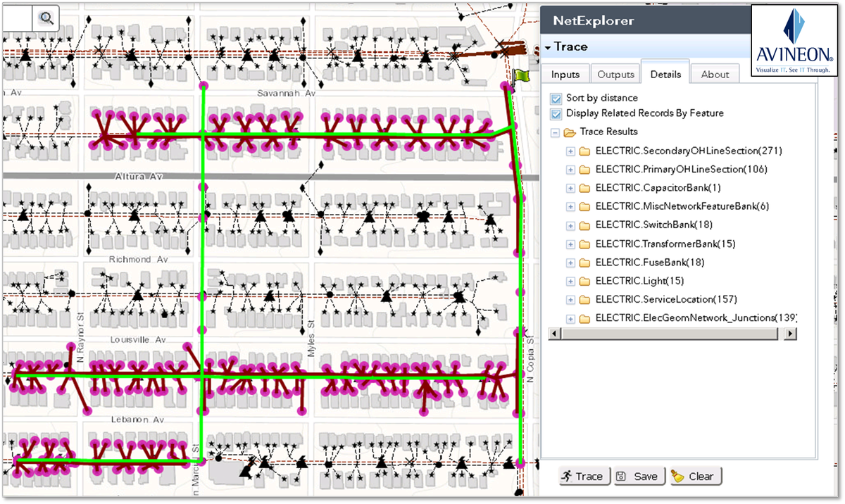The height and width of the screenshot is (504, 845).
Task: Click the map search input field
Action: (17, 18)
